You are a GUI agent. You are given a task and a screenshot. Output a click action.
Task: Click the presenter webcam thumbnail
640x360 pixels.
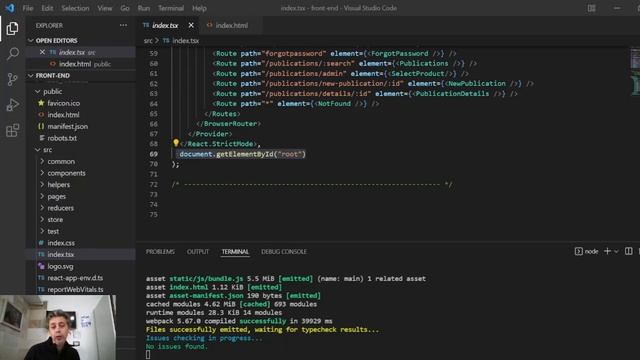58,327
